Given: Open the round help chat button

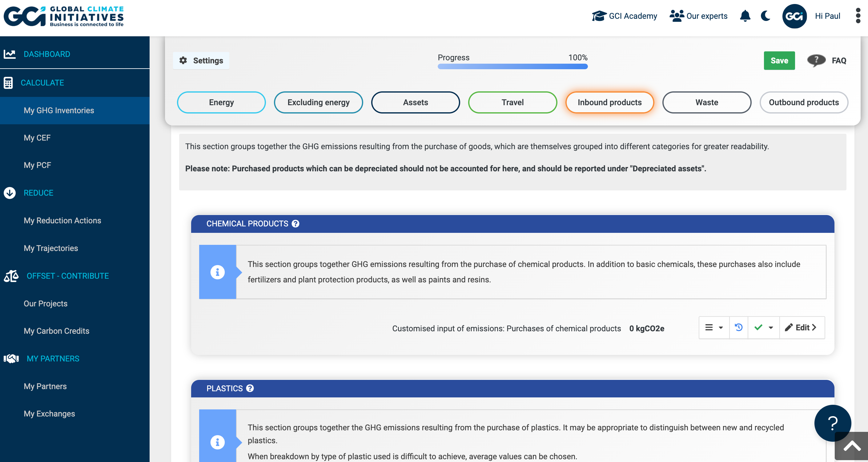Looking at the screenshot, I should (x=833, y=423).
